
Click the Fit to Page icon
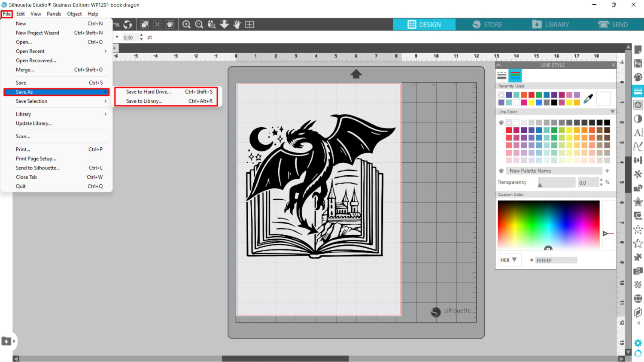pos(249,24)
